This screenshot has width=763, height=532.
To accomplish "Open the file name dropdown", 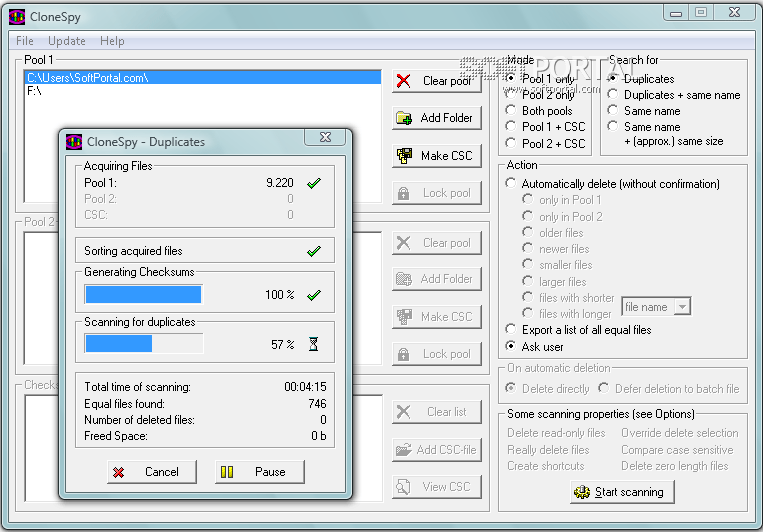I will (x=683, y=307).
